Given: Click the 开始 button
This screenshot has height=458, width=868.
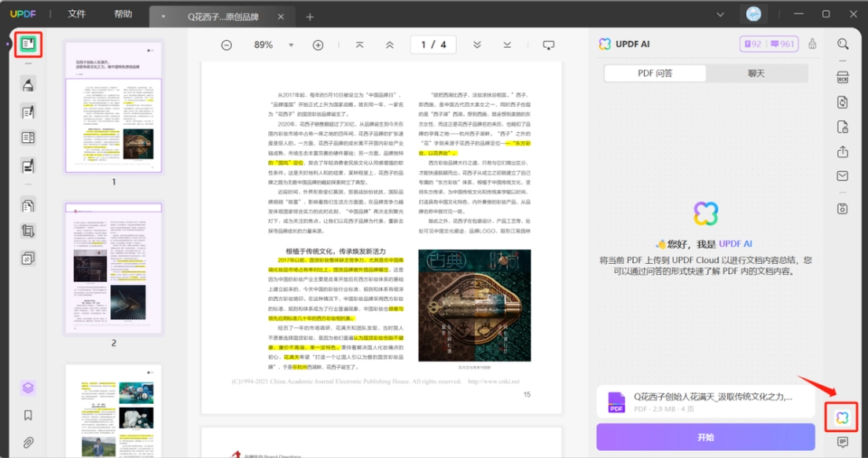Looking at the screenshot, I should click(x=705, y=437).
